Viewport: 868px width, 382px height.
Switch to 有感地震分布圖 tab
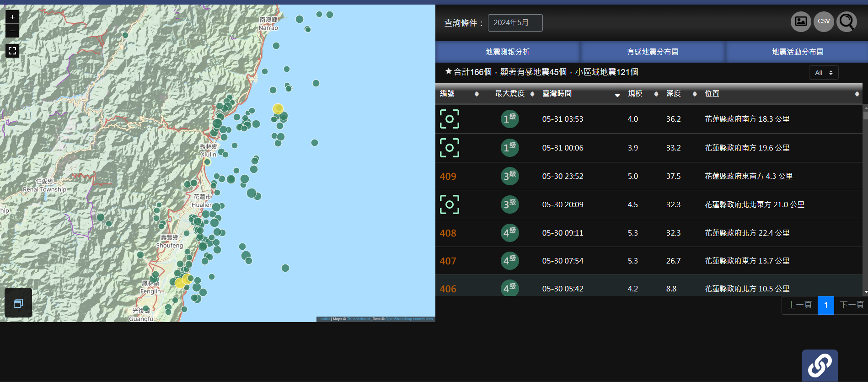pyautogui.click(x=652, y=52)
